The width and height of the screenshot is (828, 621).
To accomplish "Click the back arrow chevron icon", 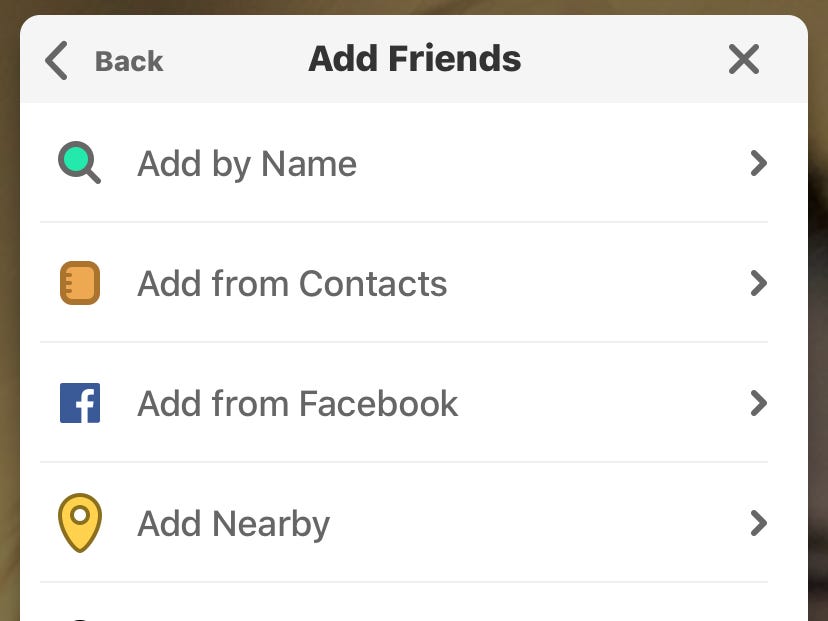I will click(57, 61).
